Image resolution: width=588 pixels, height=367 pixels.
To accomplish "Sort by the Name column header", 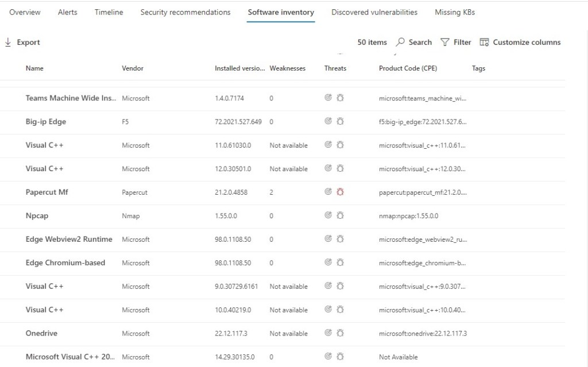I will tap(34, 68).
